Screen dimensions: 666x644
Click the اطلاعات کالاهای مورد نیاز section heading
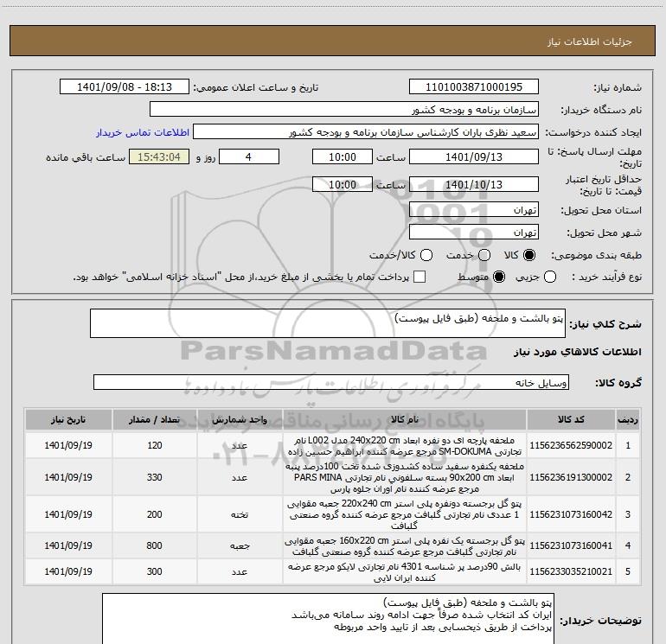[578, 352]
